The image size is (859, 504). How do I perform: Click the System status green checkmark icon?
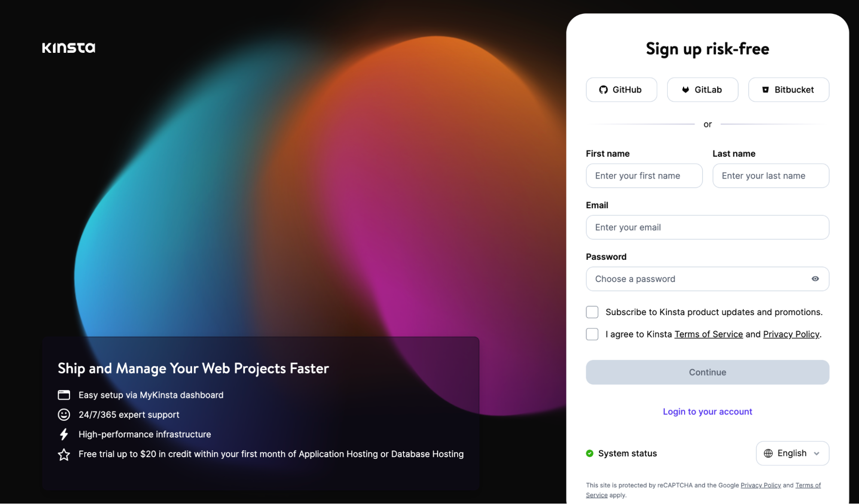[x=590, y=452]
